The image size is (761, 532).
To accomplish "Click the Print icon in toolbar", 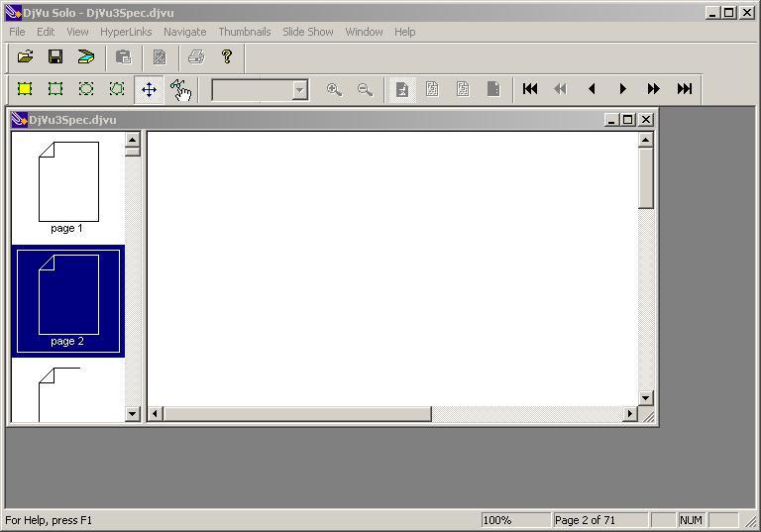I will (196, 57).
